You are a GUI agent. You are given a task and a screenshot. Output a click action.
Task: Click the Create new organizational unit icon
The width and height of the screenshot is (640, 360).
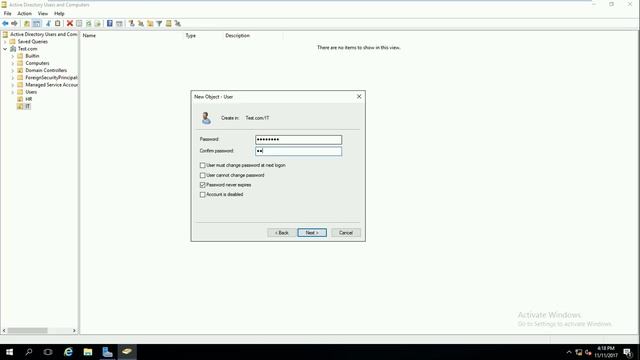point(150,24)
